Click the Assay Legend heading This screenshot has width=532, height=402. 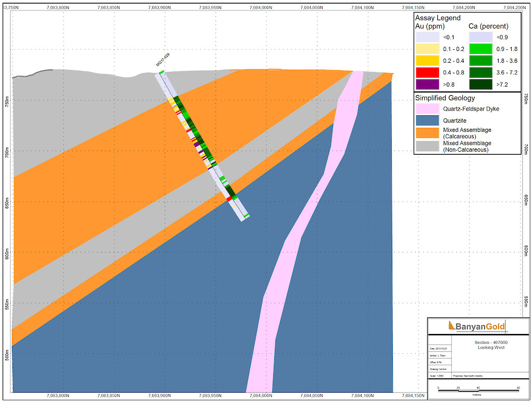(x=437, y=18)
